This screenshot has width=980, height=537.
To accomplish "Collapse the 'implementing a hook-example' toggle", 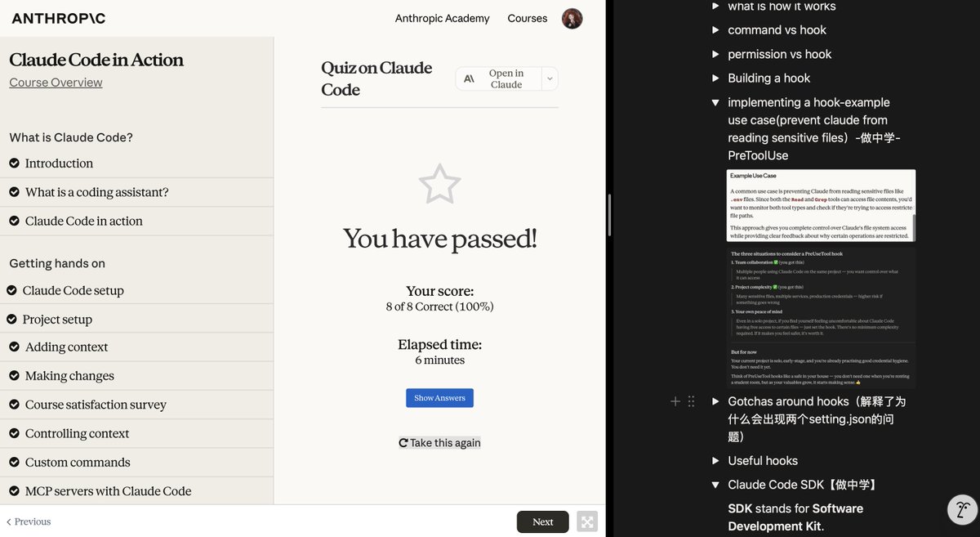I will click(715, 103).
